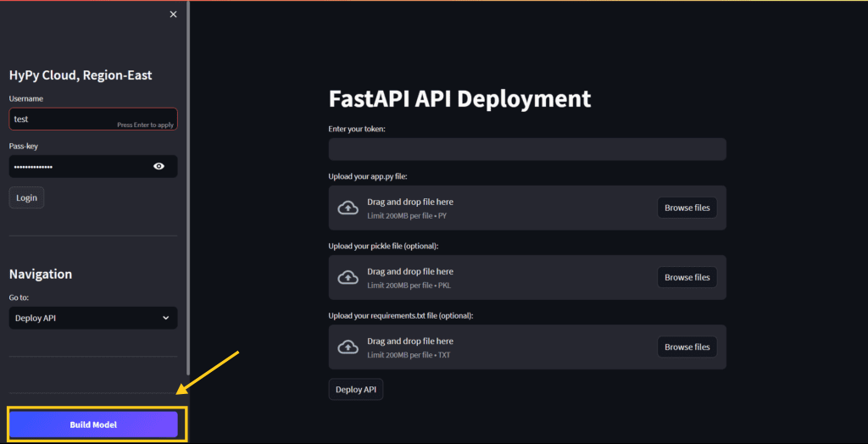Close the sidebar with the X icon
868x444 pixels.
pos(173,14)
